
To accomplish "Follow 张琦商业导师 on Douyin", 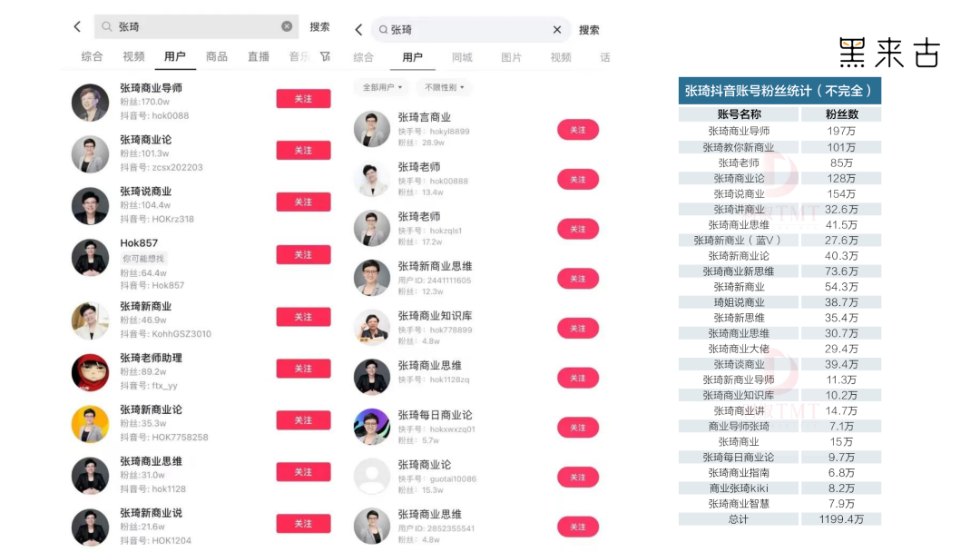I will point(303,99).
